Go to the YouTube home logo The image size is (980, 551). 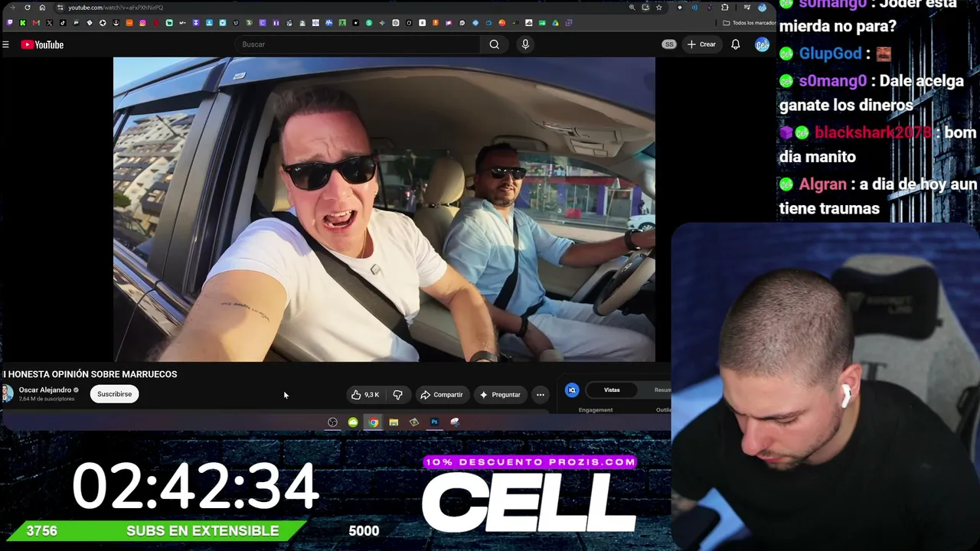pyautogui.click(x=42, y=44)
